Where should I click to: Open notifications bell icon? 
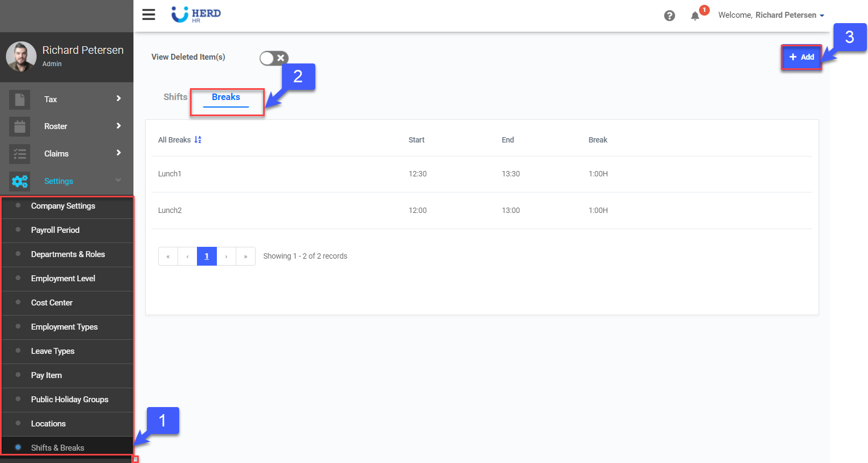(695, 16)
